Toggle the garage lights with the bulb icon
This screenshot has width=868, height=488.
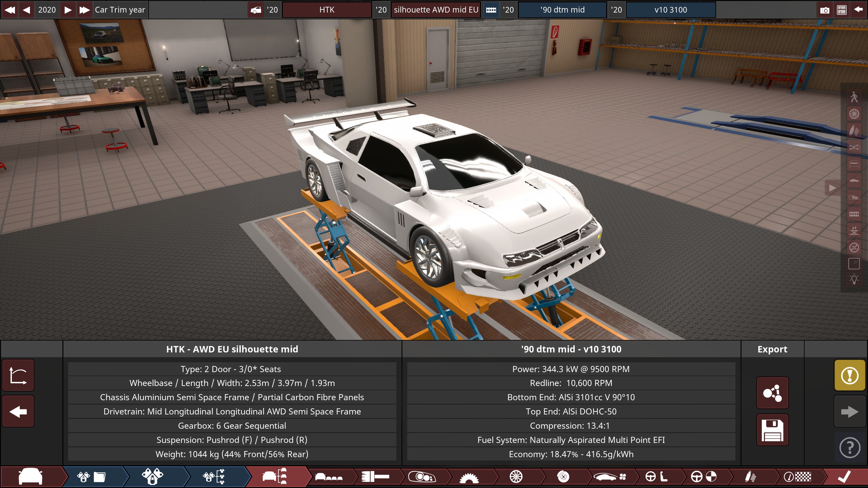(x=854, y=280)
